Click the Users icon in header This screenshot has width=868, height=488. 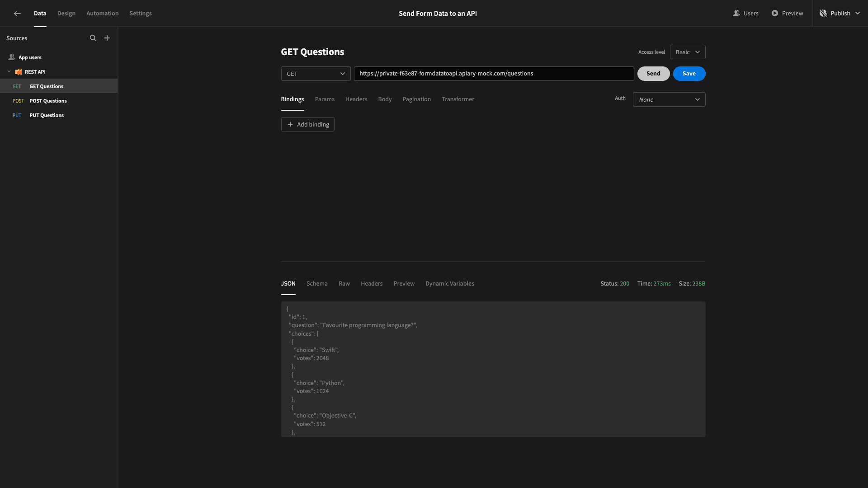736,14
